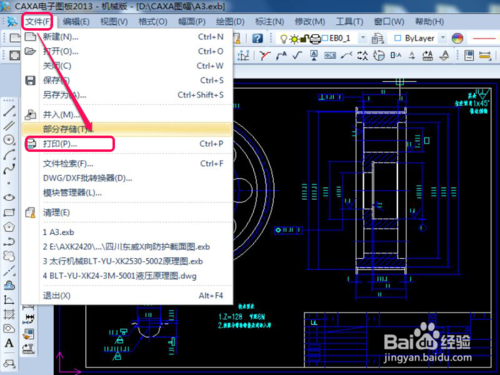Toggle the layer lightbulb on/off icon
500x375 pixels.
(x=283, y=39)
